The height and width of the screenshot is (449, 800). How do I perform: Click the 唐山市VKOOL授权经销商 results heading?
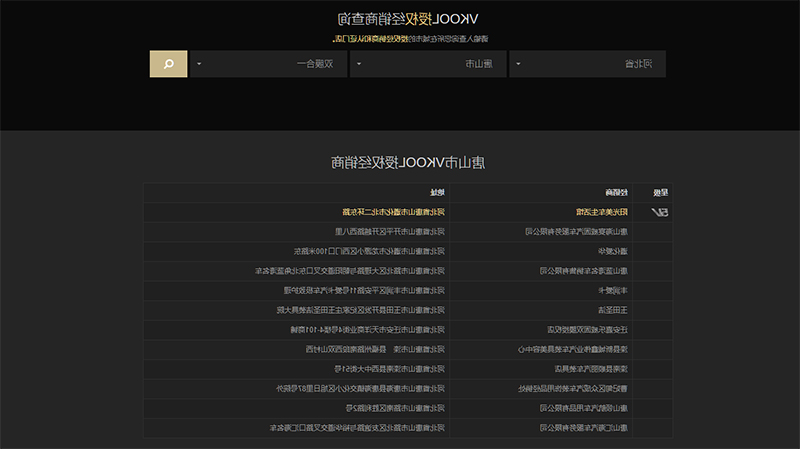pos(408,163)
